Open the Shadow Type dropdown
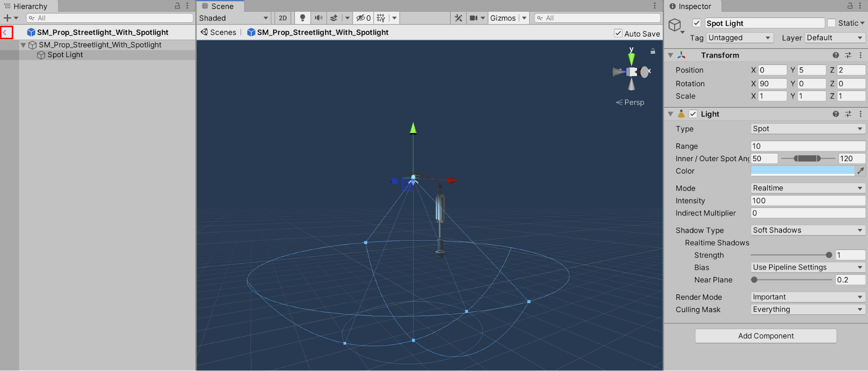This screenshot has width=868, height=371. (x=807, y=230)
